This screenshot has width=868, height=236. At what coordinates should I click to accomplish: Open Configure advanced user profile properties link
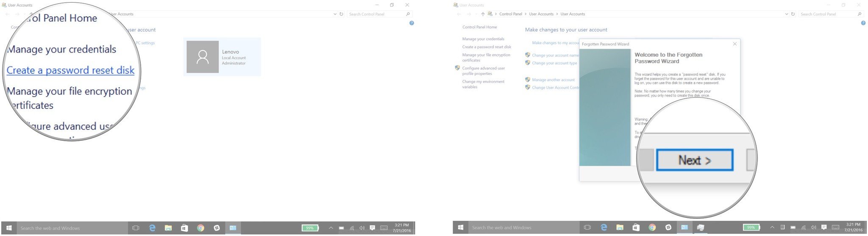[483, 71]
